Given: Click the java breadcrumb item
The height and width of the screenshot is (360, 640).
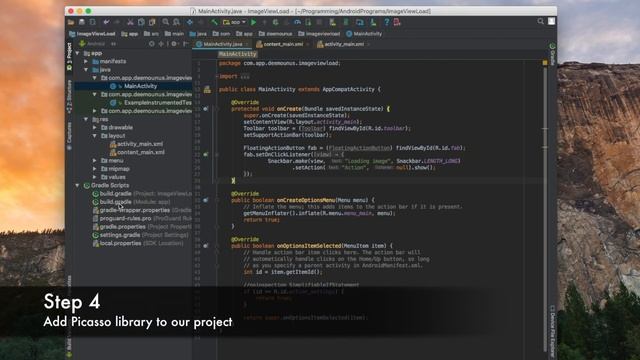Looking at the screenshot, I should click(198, 34).
